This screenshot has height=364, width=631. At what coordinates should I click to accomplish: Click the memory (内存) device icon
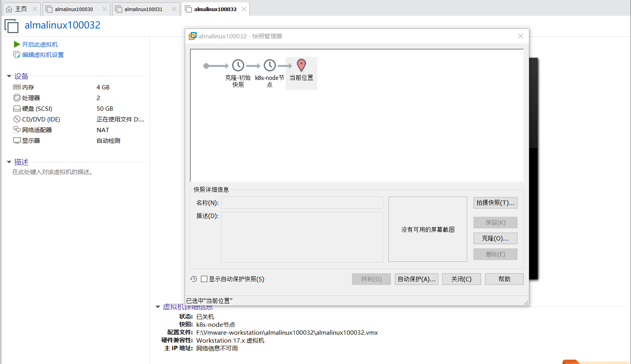[x=17, y=87]
